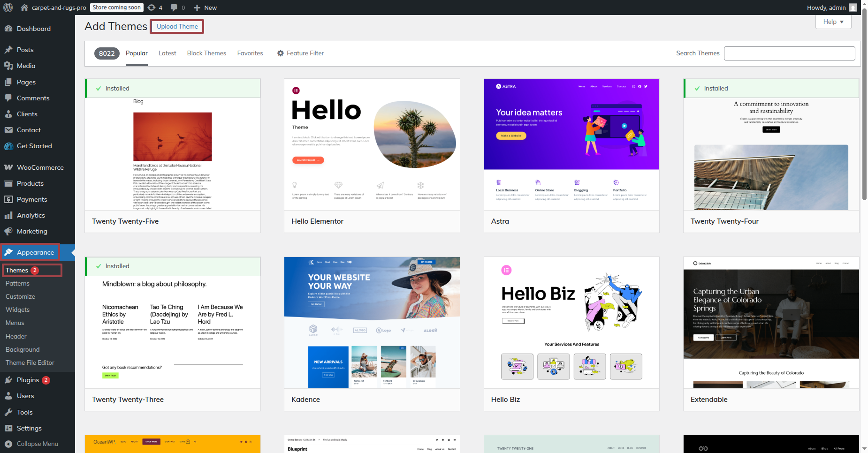Click the Posts pushpin icon
This screenshot has height=453, width=868.
click(x=8, y=50)
